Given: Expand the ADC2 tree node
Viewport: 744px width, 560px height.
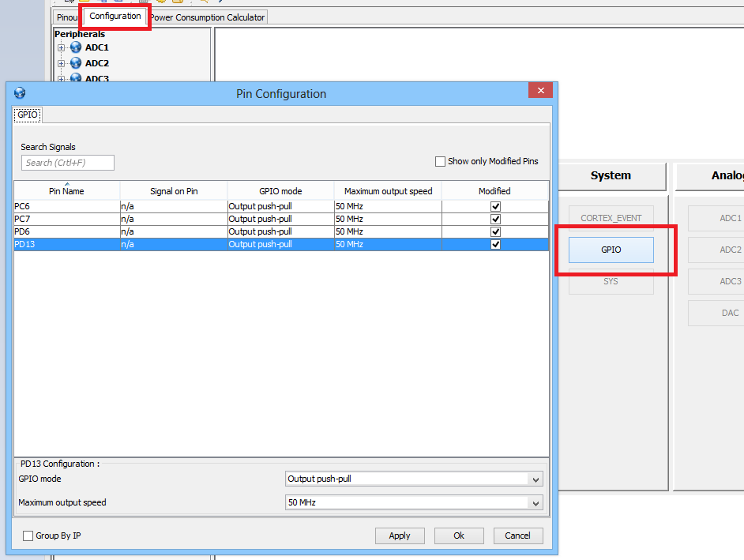Looking at the screenshot, I should pyautogui.click(x=61, y=63).
